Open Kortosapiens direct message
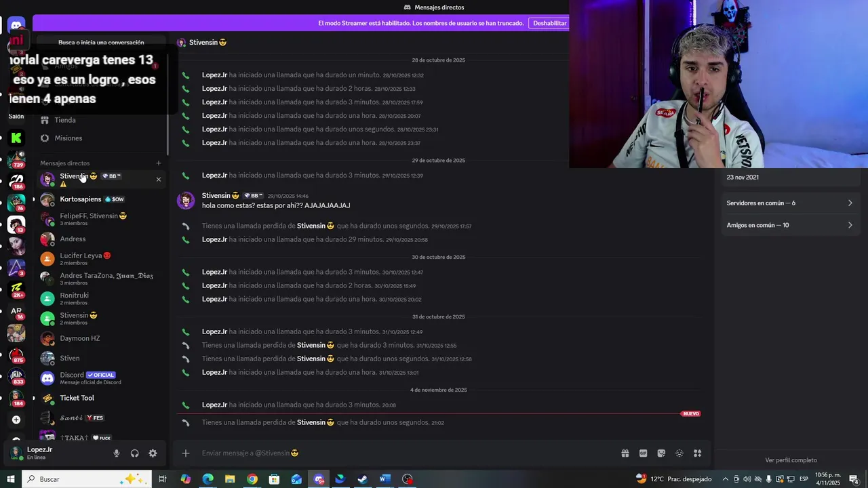868x488 pixels. click(100, 199)
